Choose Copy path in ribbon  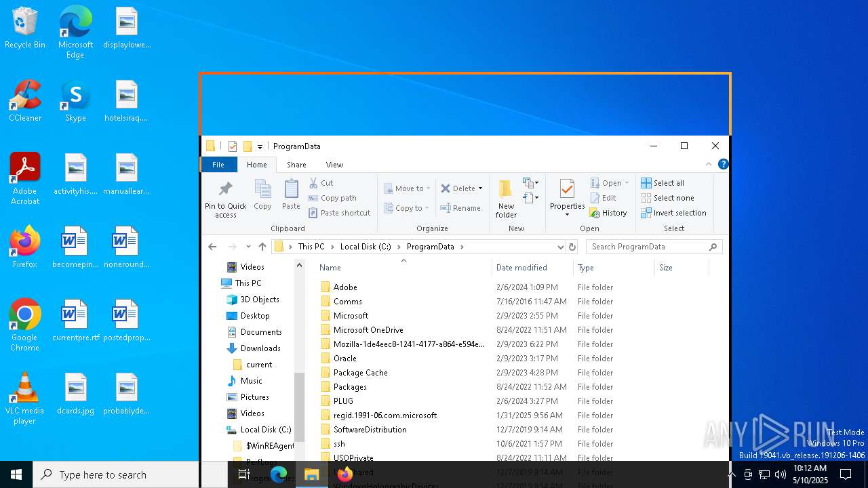332,198
